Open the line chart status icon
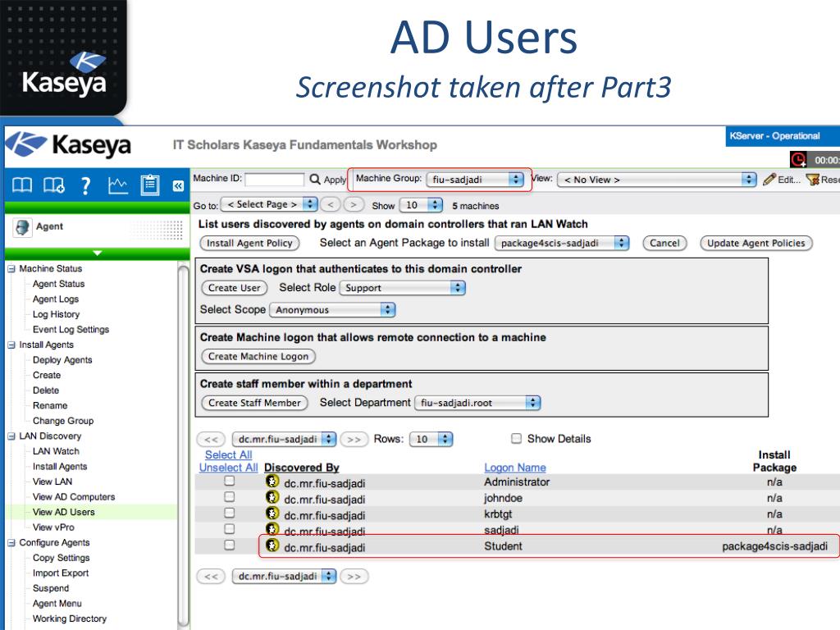 tap(118, 185)
